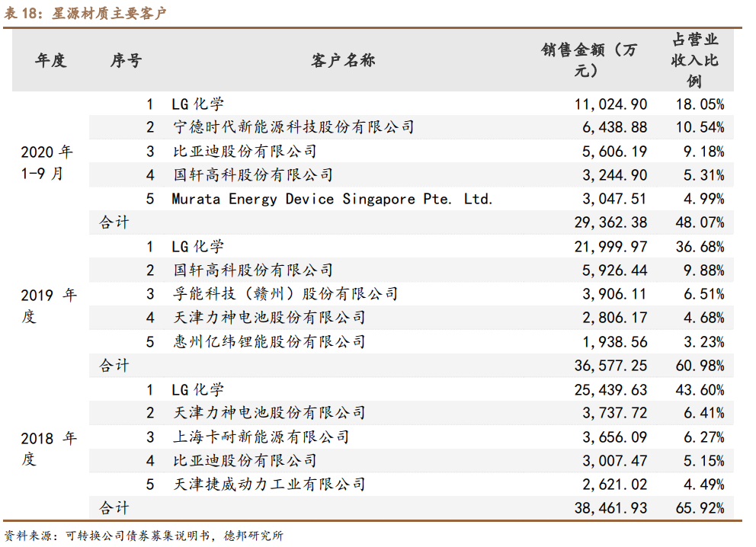Select percentage 10.54%

700,127
